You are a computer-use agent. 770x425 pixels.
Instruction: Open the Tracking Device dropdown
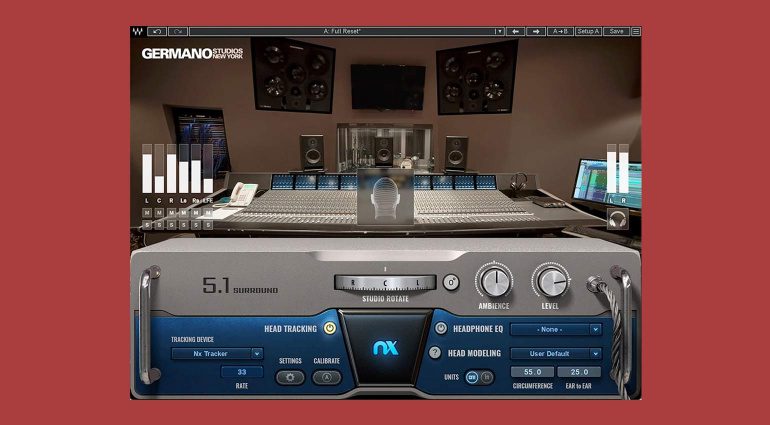pos(216,353)
